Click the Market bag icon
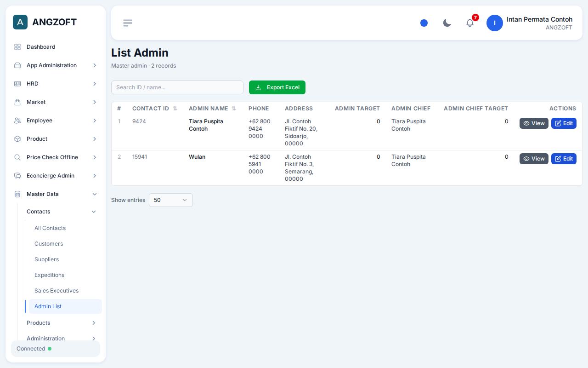The height and width of the screenshot is (368, 588). [x=17, y=102]
